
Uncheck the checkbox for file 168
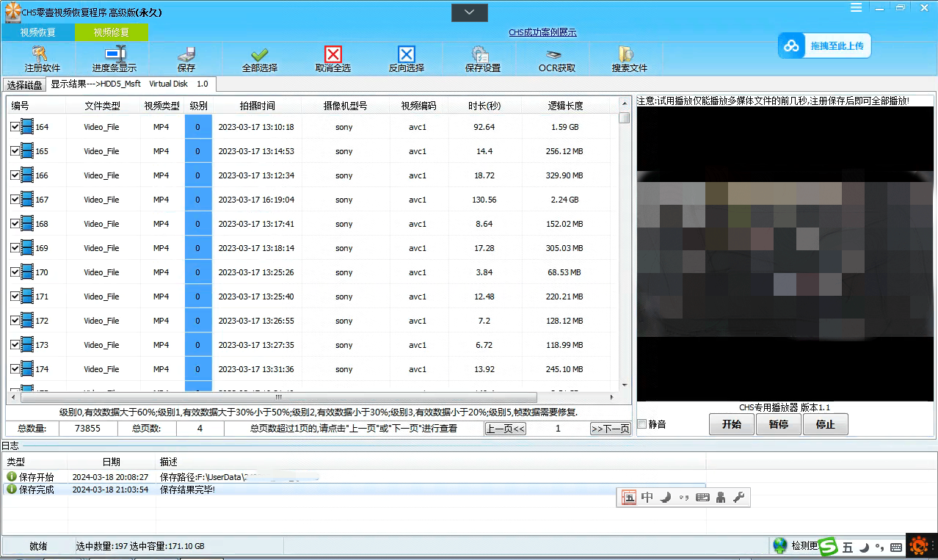[x=15, y=224]
